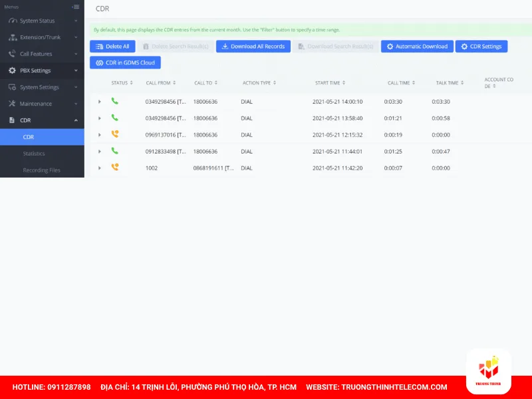Click the Extension/Trunk network icon

tap(13, 37)
